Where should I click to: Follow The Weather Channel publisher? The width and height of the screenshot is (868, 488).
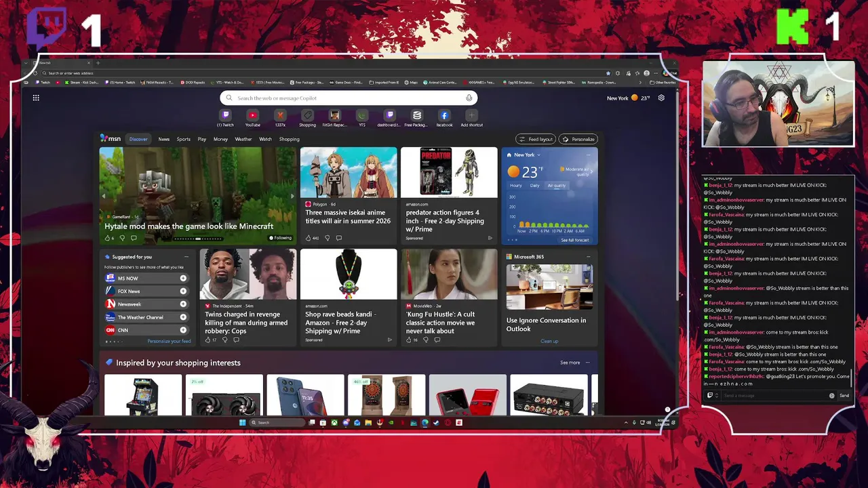click(183, 317)
